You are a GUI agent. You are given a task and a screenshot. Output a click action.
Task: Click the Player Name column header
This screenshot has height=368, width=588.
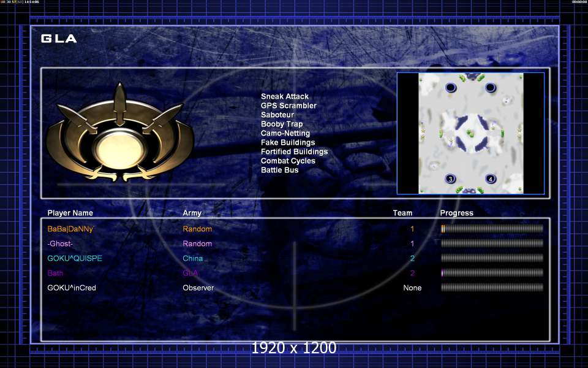(70, 213)
